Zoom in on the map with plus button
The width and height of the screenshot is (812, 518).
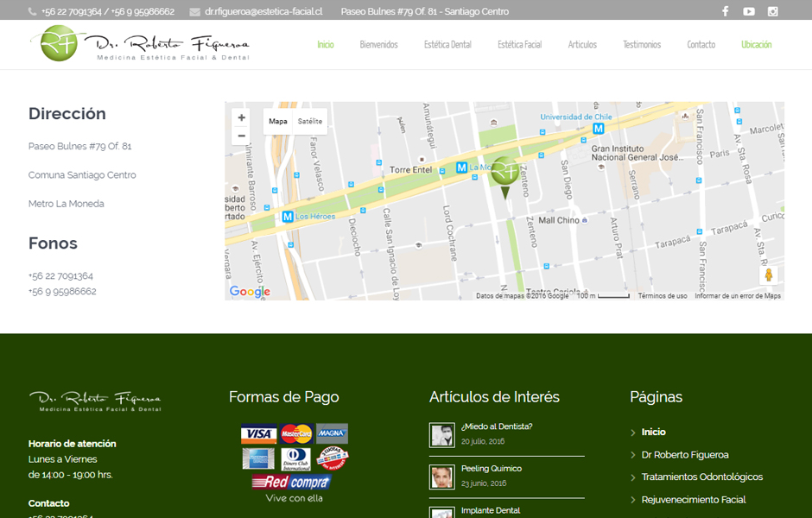pyautogui.click(x=241, y=117)
